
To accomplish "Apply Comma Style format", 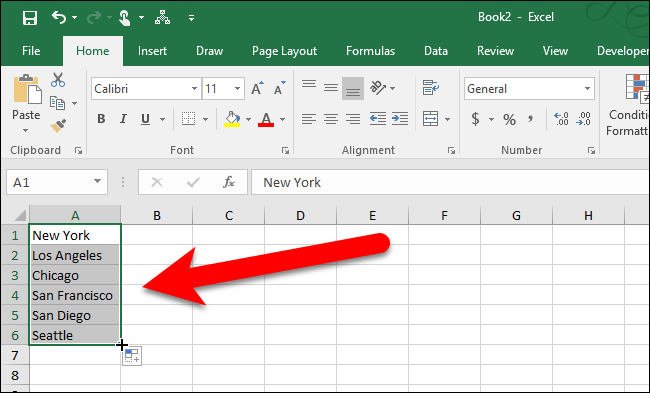I will coord(530,119).
